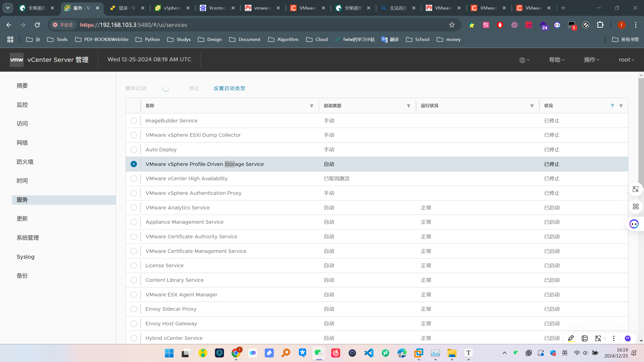Go to 防火墙 in the sidebar
This screenshot has height=362, width=644.
(x=25, y=162)
